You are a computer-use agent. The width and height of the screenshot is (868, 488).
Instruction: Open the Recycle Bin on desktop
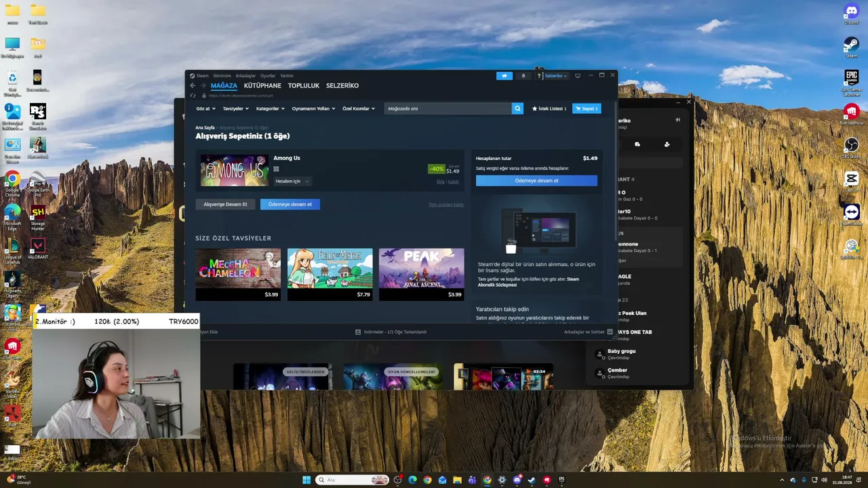pos(12,82)
